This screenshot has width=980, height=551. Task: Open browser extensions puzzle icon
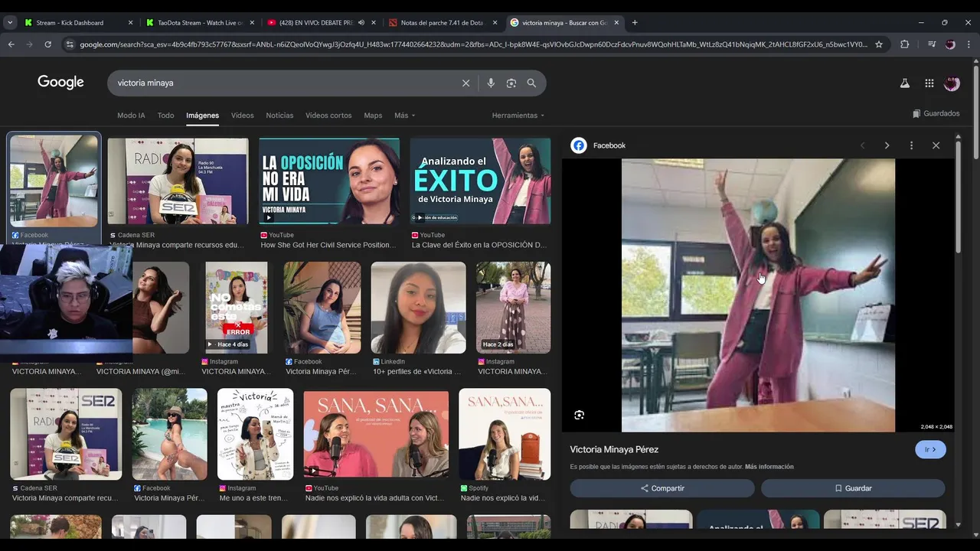[x=904, y=44]
